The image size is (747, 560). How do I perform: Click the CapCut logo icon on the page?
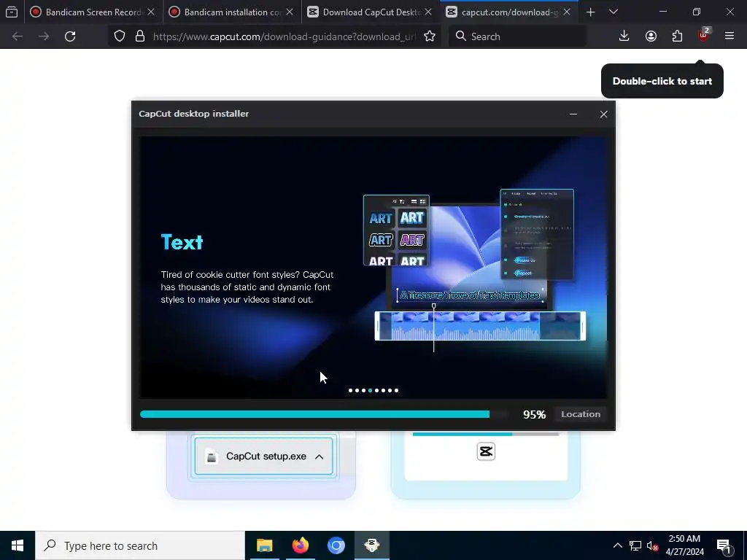pyautogui.click(x=486, y=451)
